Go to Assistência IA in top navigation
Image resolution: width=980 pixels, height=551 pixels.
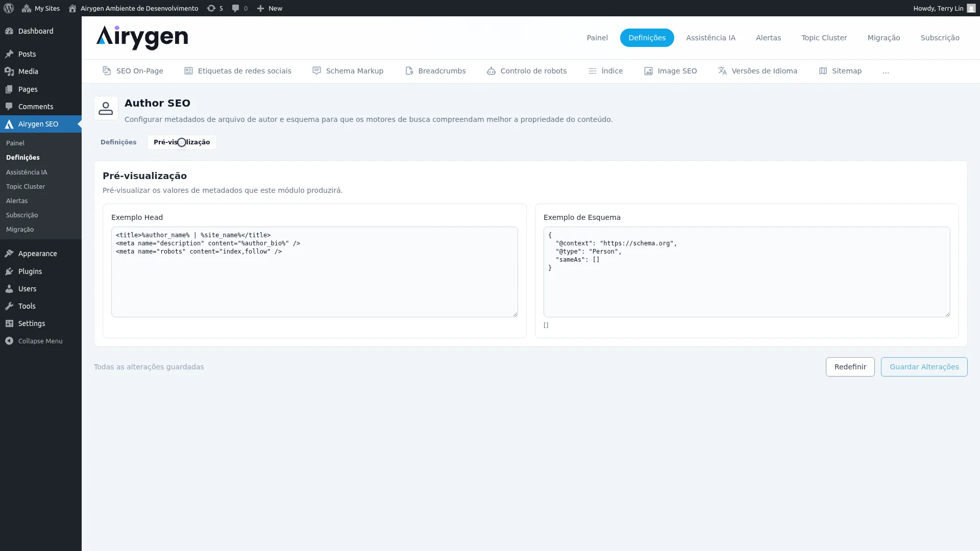click(x=710, y=38)
